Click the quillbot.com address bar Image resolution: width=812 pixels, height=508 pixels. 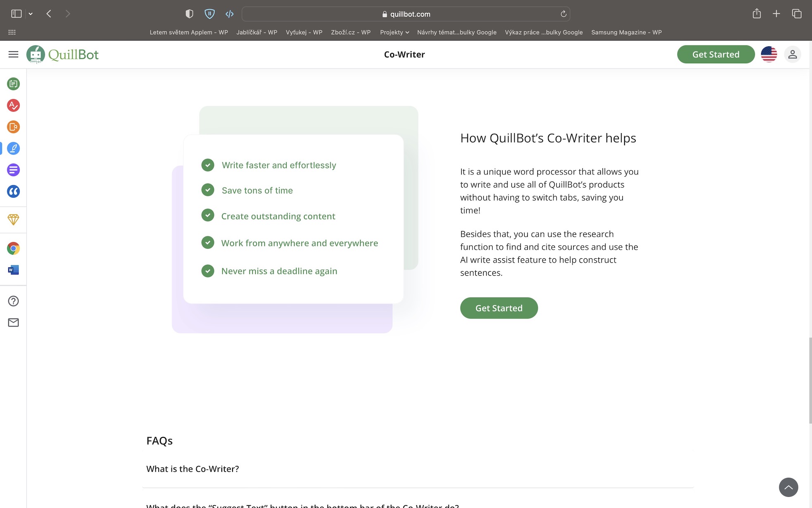pyautogui.click(x=406, y=14)
